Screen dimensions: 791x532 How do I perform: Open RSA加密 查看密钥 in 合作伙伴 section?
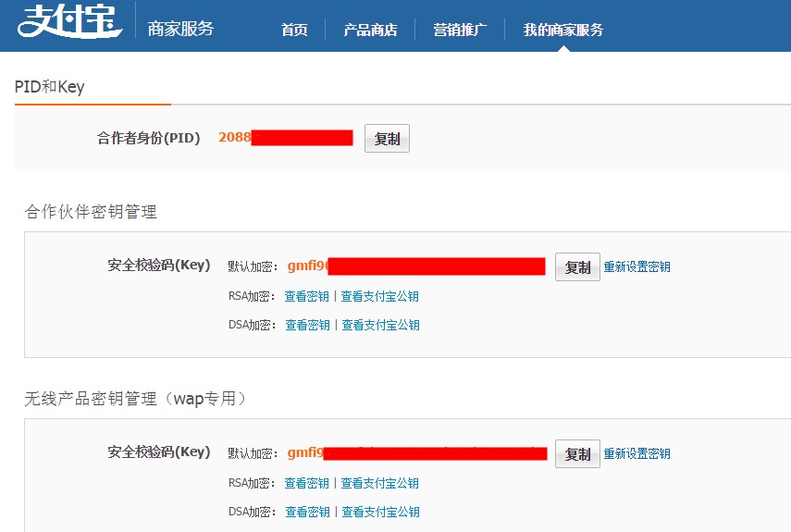coord(307,296)
